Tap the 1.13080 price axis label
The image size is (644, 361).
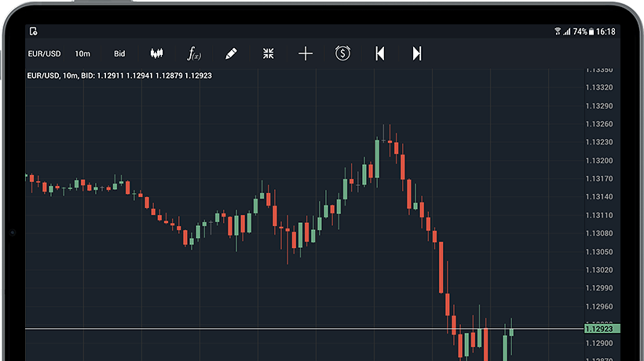pyautogui.click(x=599, y=233)
